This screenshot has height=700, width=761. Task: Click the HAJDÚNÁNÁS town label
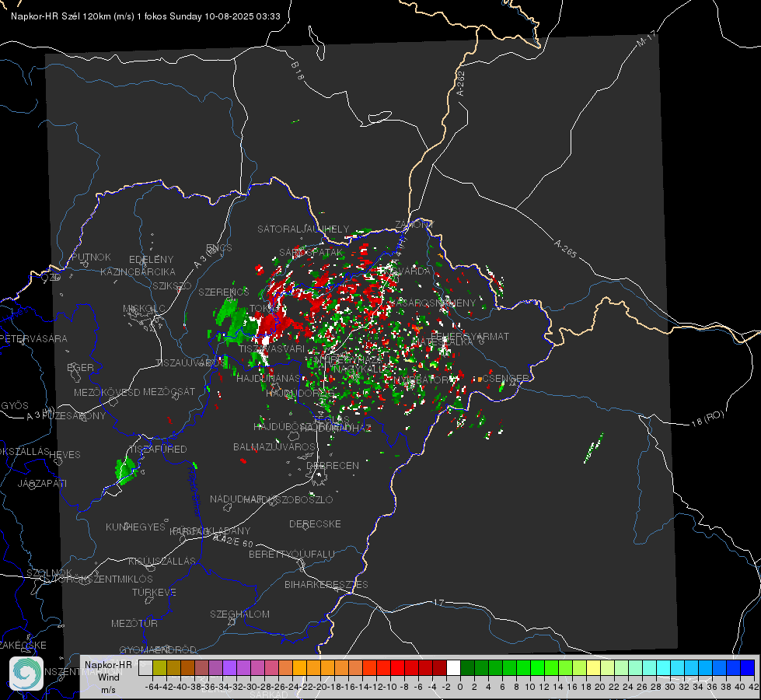[268, 378]
